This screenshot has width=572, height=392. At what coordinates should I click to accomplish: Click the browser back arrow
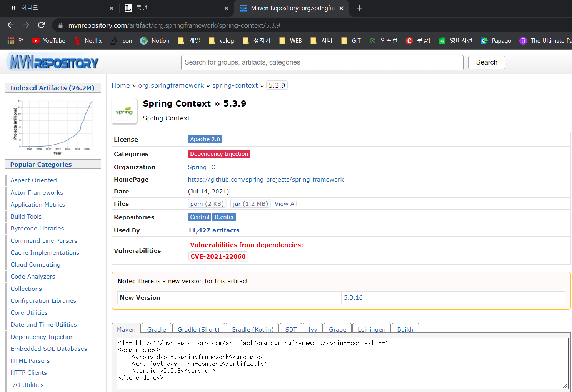point(10,25)
